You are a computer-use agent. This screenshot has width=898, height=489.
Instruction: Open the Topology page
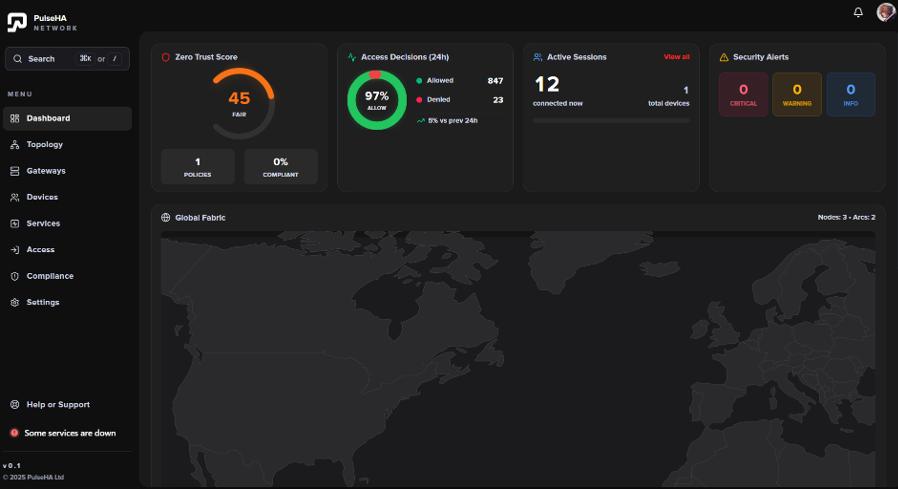[45, 145]
